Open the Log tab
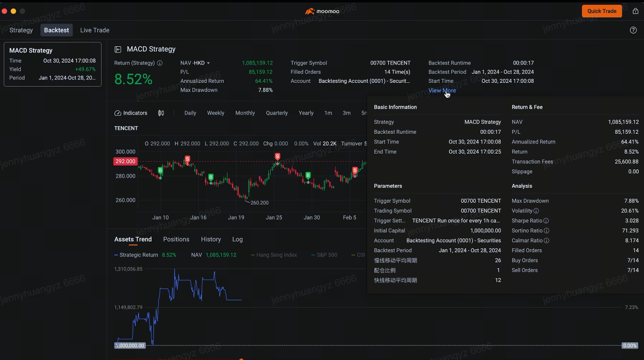Viewport: 644px width, 360px height. (238, 239)
